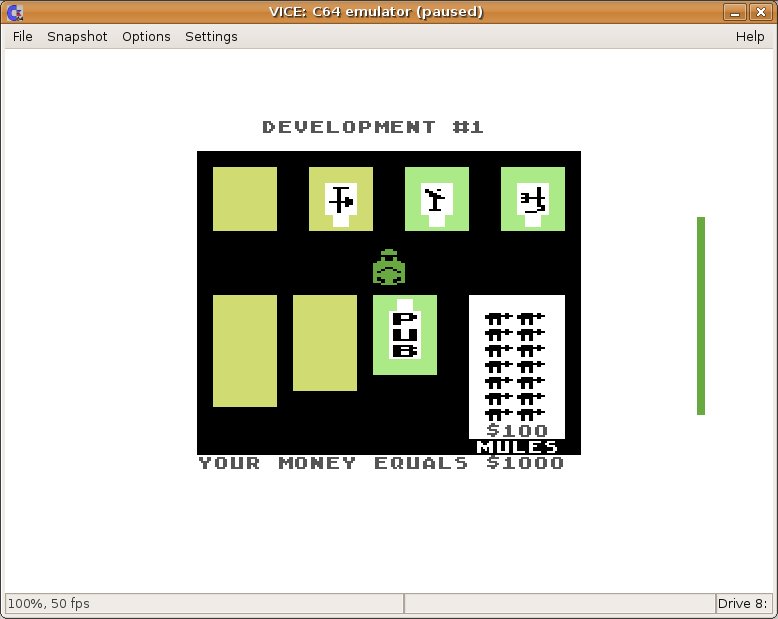Click the VICE application icon in title bar
The width and height of the screenshot is (778, 619).
pyautogui.click(x=15, y=12)
